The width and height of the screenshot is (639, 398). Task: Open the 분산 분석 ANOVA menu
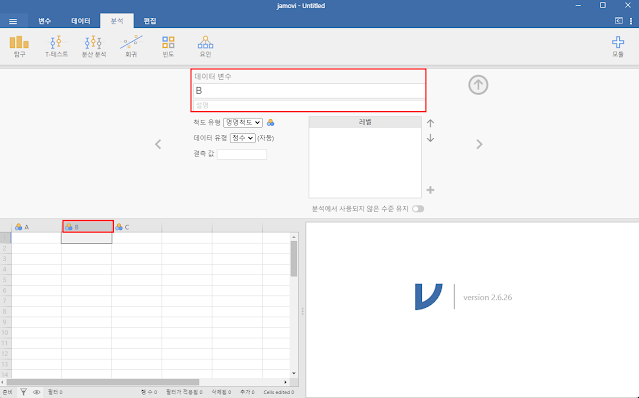coord(94,46)
